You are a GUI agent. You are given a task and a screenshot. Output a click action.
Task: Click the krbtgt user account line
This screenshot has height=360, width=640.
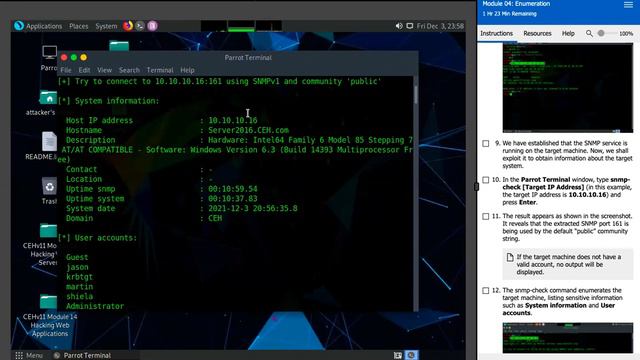pyautogui.click(x=79, y=277)
